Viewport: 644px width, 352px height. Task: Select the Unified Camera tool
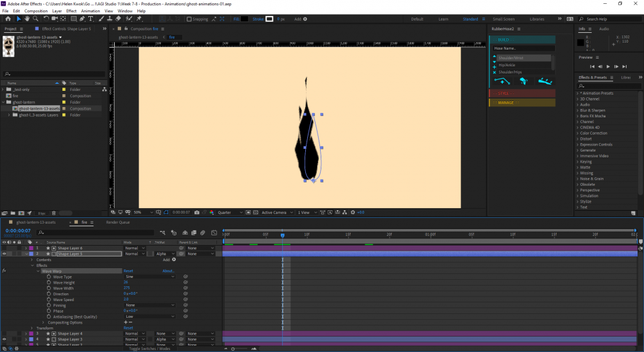[x=54, y=19]
